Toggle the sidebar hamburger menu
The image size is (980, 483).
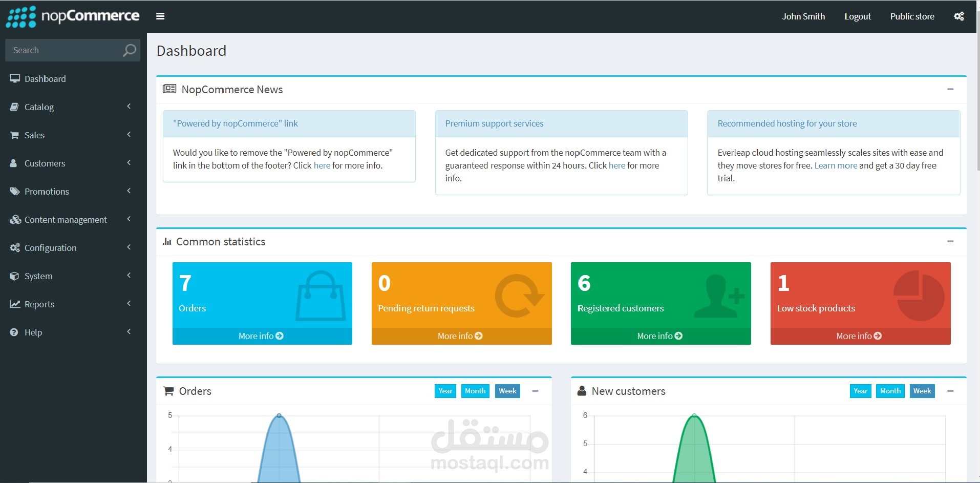(160, 16)
